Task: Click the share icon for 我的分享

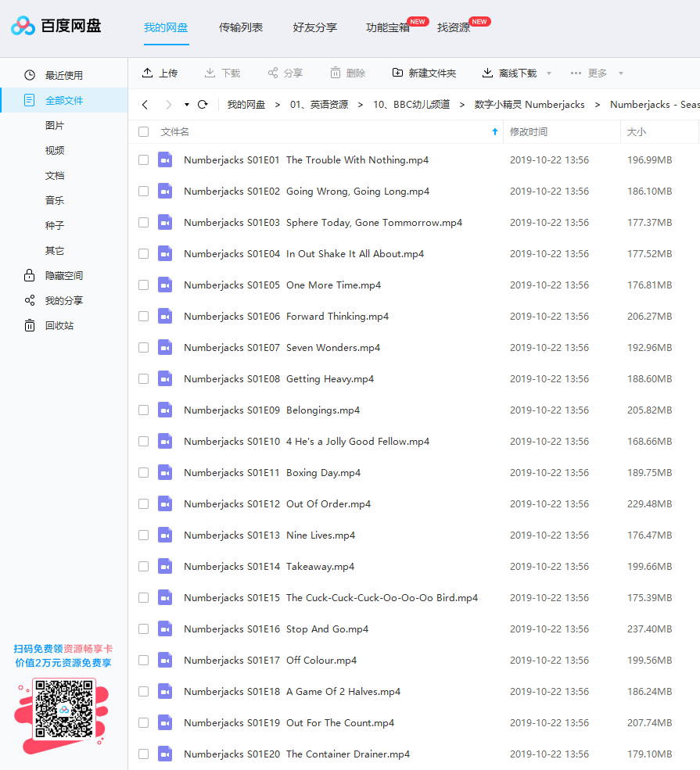Action: [x=30, y=300]
